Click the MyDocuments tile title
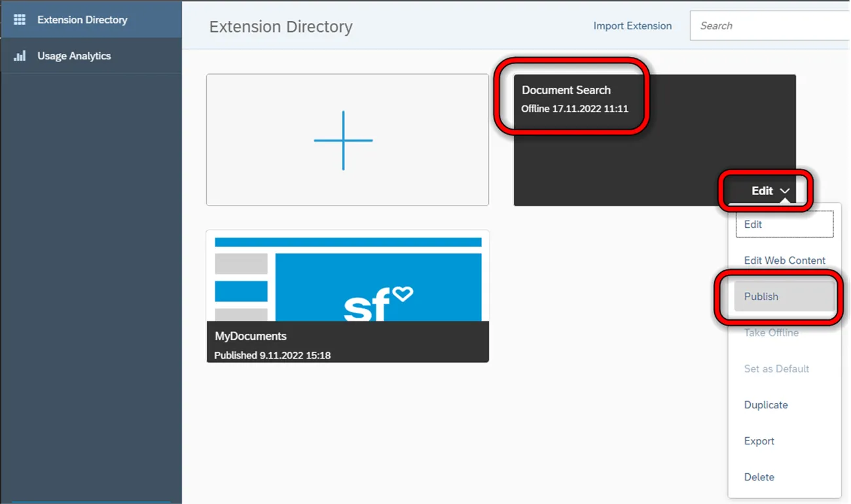The image size is (851, 504). tap(251, 336)
